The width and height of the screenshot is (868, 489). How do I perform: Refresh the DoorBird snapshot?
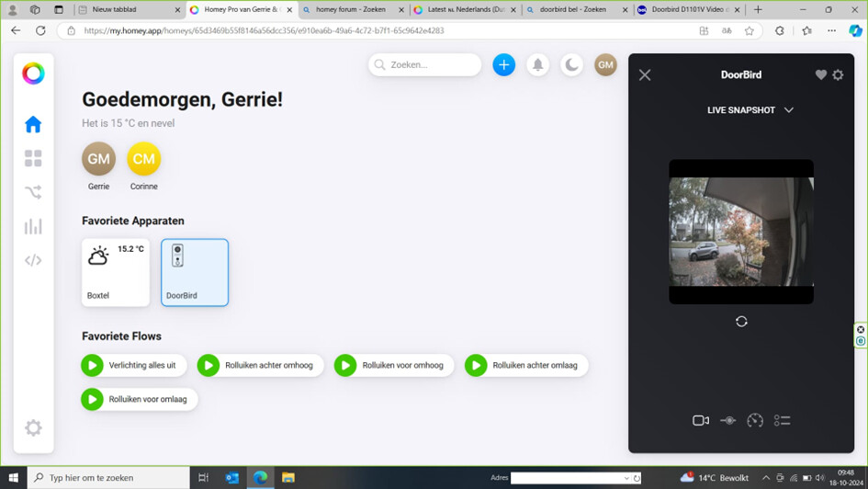pyautogui.click(x=741, y=321)
